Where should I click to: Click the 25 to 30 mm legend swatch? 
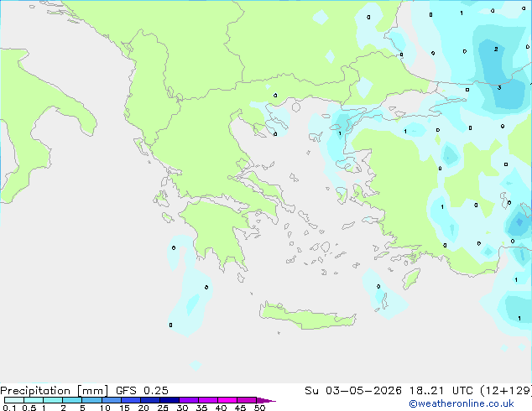click(170, 400)
